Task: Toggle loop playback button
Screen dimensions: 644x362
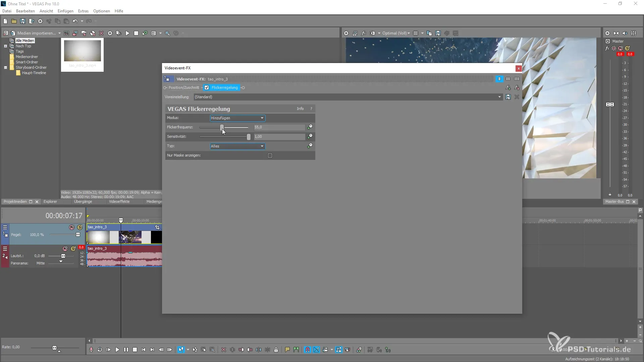Action: click(x=100, y=350)
